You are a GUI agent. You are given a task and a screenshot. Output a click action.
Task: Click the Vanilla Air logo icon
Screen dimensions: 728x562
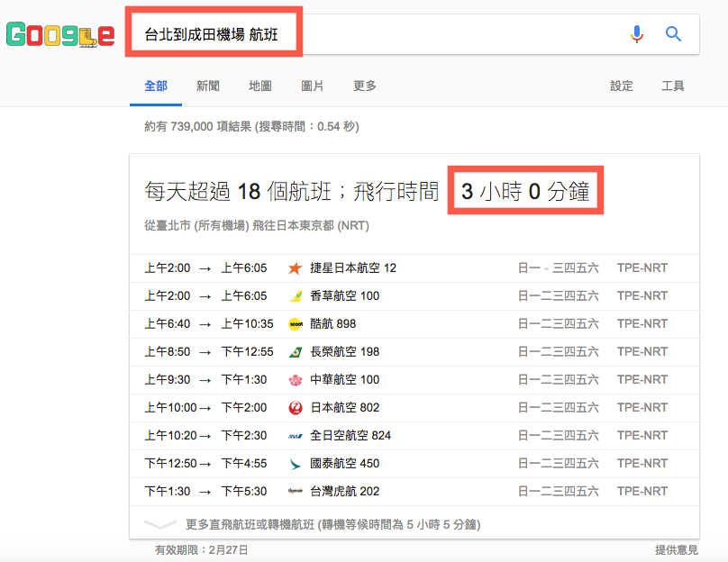(x=296, y=296)
